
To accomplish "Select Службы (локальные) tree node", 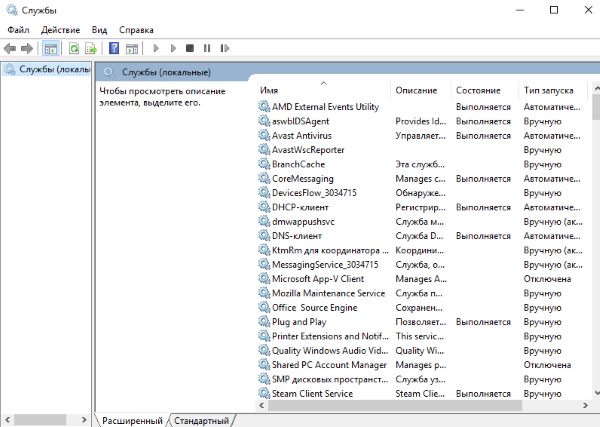I will coord(47,69).
